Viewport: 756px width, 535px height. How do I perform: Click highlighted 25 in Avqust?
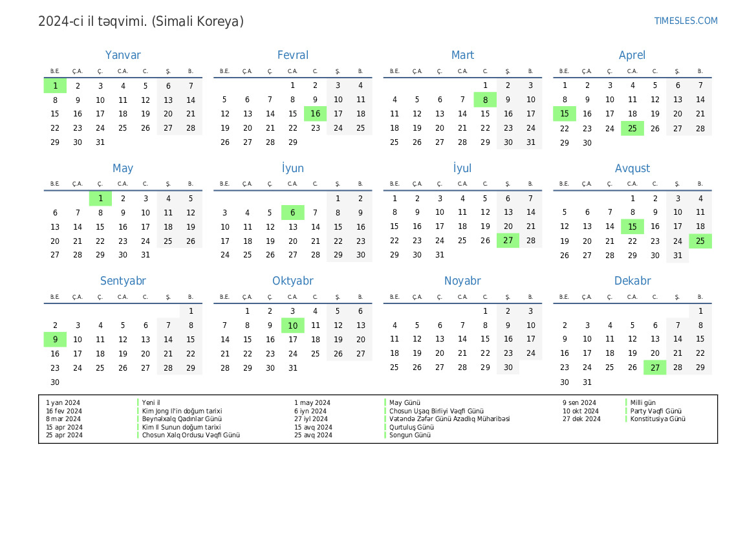click(700, 241)
